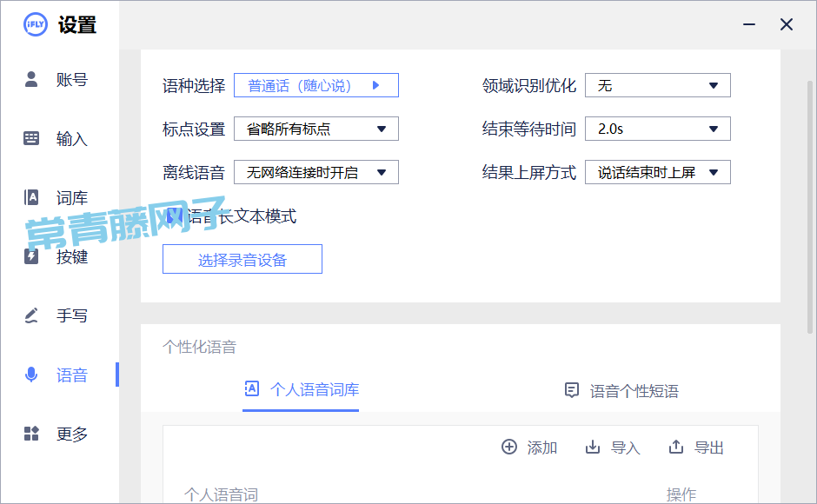Click the iFLY logo icon
Viewport: 817px width, 504px height.
(36, 24)
